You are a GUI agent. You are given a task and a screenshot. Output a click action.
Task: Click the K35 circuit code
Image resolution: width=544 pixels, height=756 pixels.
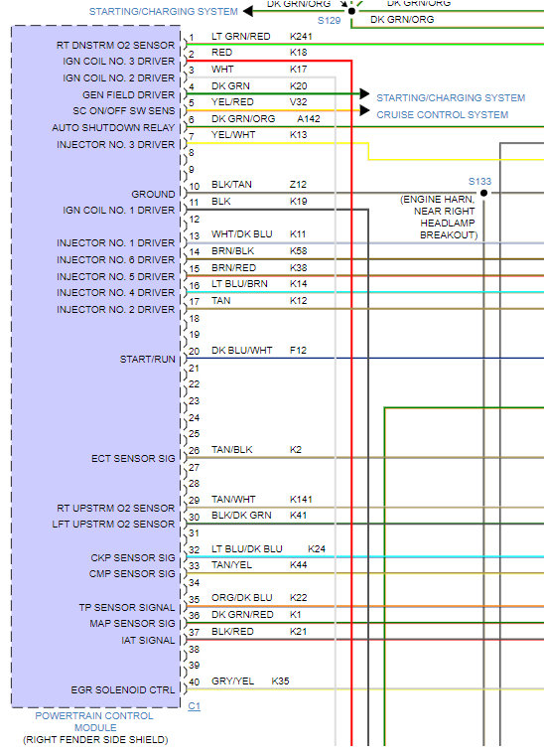[x=280, y=680]
